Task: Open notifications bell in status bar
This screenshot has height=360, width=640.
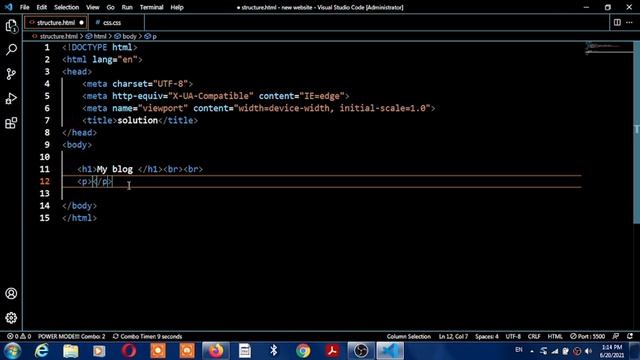Action: click(630, 336)
